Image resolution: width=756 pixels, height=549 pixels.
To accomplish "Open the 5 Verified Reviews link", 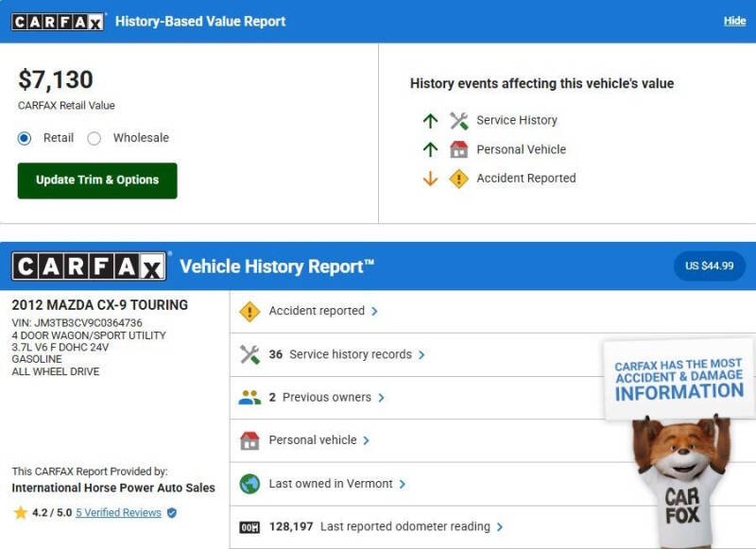I will tap(118, 513).
